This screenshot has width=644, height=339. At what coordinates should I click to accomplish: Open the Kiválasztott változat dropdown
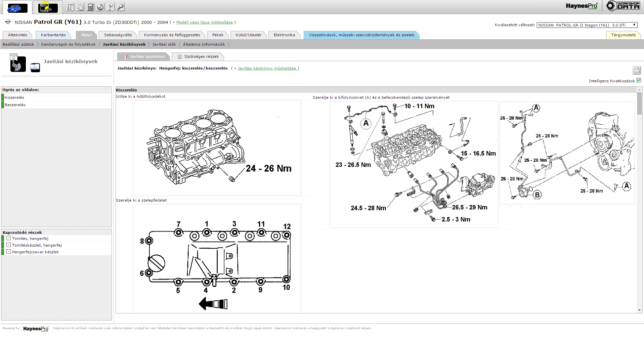coord(587,25)
